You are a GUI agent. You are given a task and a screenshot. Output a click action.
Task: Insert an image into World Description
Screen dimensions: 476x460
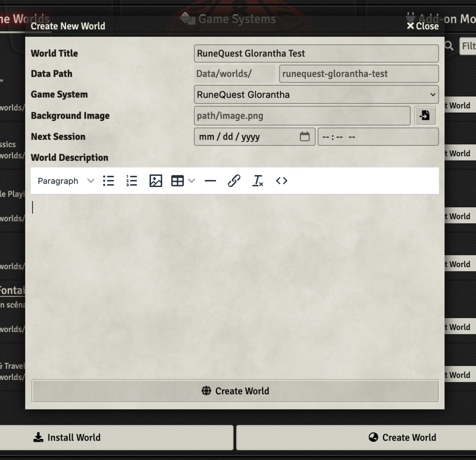point(156,181)
